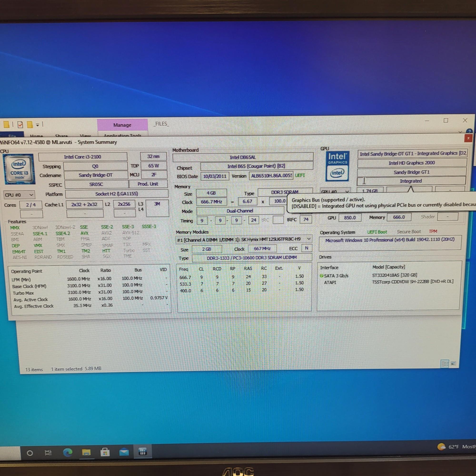476x476 pixels.
Task: Click the Sandy Bridge GT1 field
Action: [x=412, y=172]
